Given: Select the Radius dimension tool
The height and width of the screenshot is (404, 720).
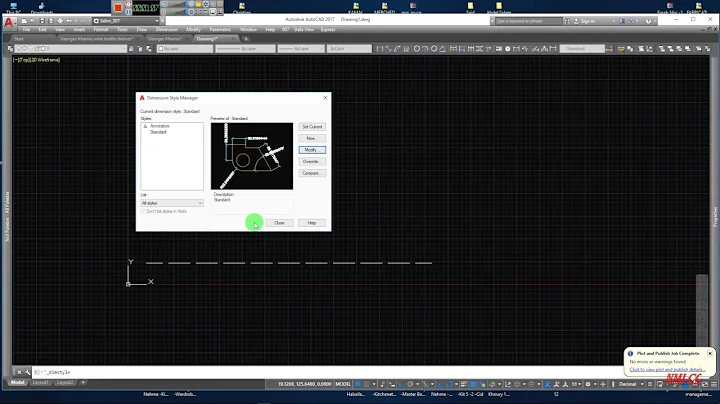Looking at the screenshot, I should click(417, 49).
